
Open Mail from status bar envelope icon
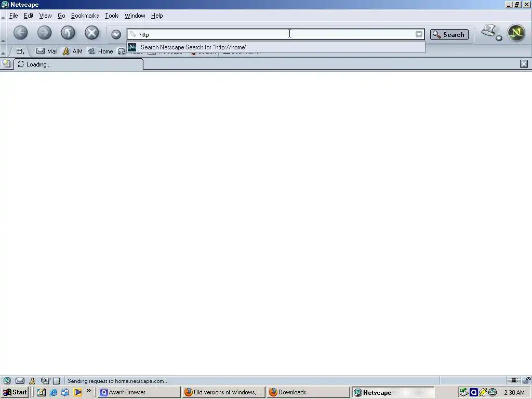[x=20, y=381]
